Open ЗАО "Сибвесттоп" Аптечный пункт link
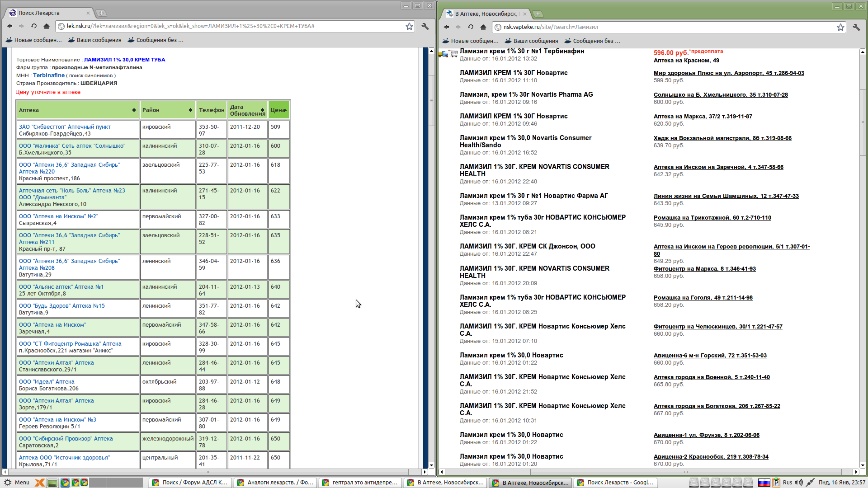 click(x=65, y=127)
